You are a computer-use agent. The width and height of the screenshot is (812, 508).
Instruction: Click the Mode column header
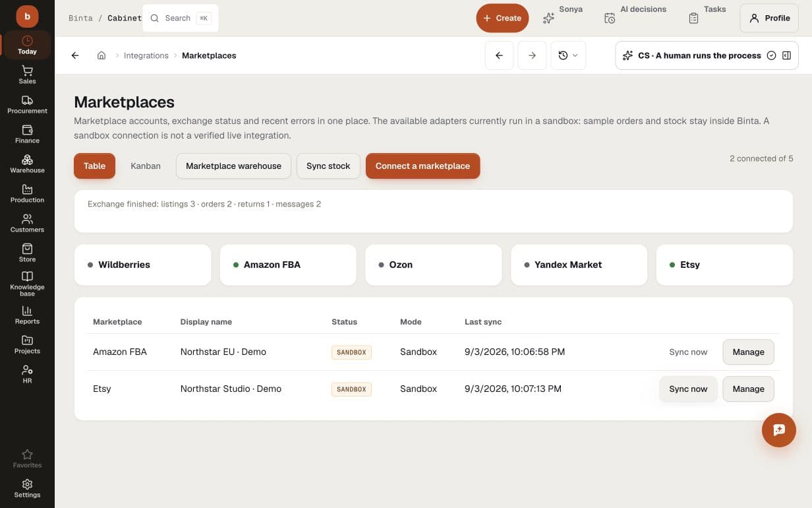point(411,322)
